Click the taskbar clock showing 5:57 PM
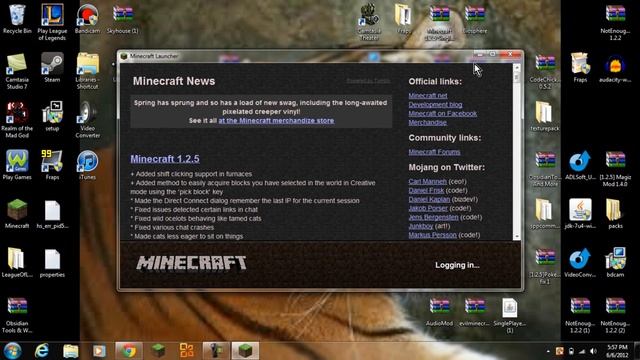 (617, 351)
